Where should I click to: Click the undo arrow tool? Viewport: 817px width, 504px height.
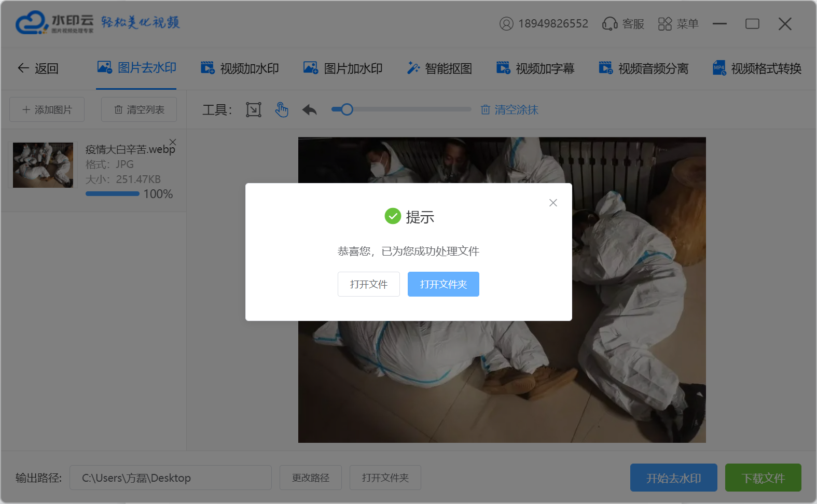[x=310, y=109]
